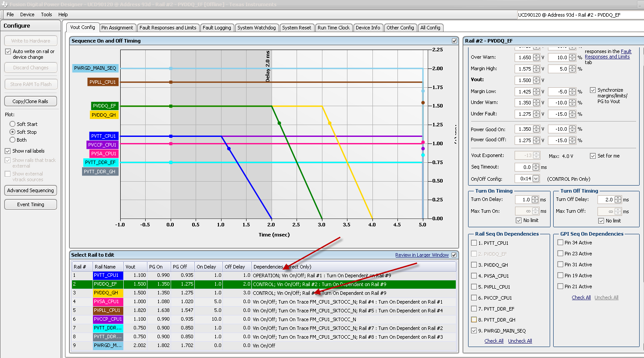The height and width of the screenshot is (358, 644).
Task: Click the PVDDQ_EF curve marker on plot
Action: click(x=279, y=123)
